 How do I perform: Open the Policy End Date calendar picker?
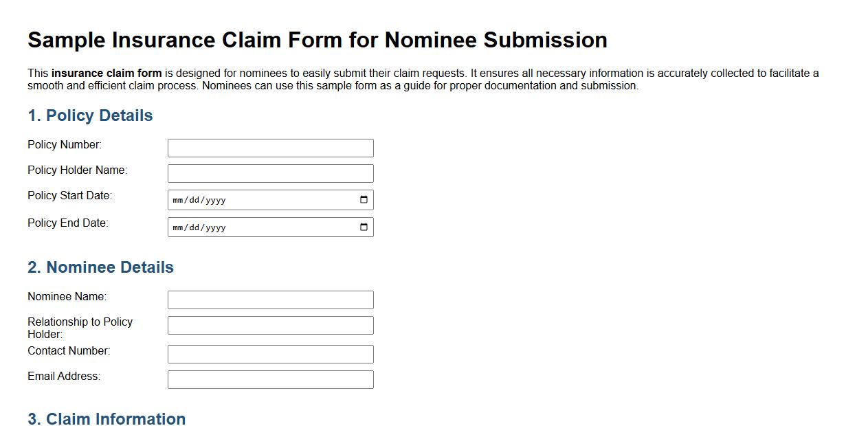point(364,227)
